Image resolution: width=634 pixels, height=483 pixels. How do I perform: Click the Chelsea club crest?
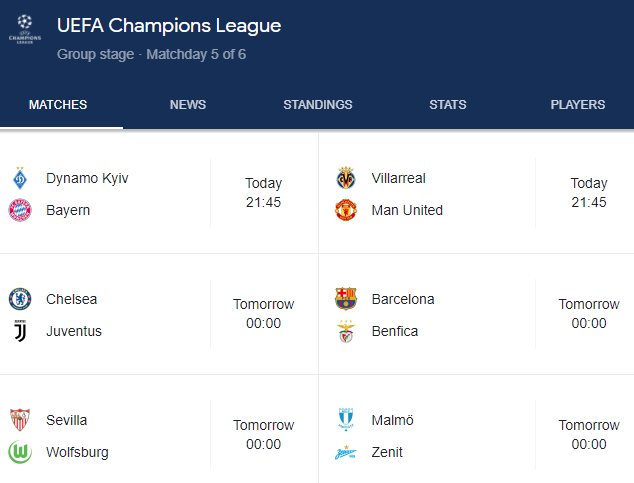point(20,299)
